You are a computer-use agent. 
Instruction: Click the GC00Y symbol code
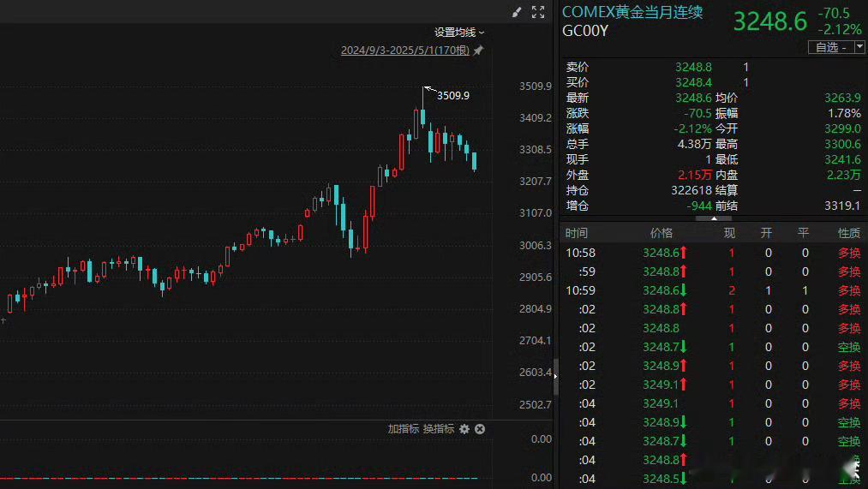pyautogui.click(x=585, y=31)
